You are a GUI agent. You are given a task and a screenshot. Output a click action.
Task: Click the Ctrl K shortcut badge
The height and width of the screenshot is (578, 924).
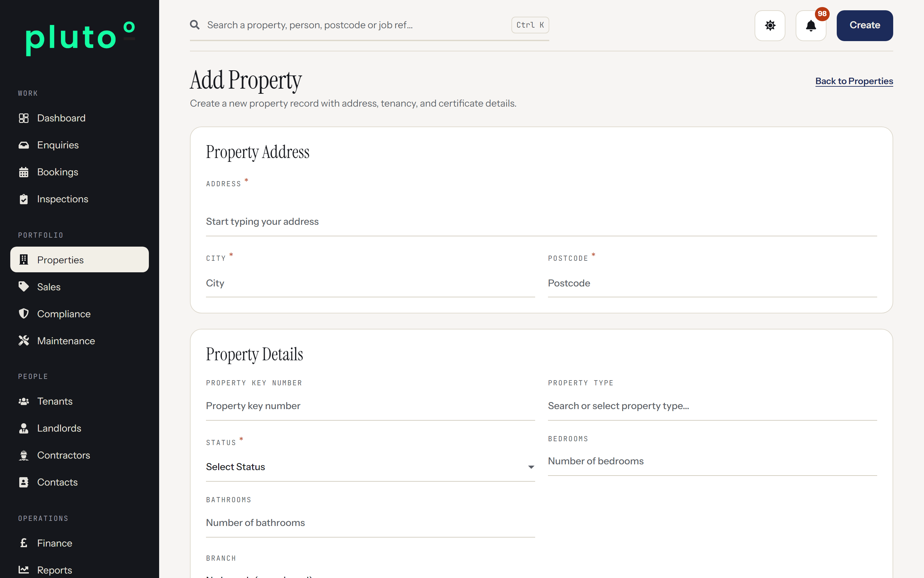530,25
